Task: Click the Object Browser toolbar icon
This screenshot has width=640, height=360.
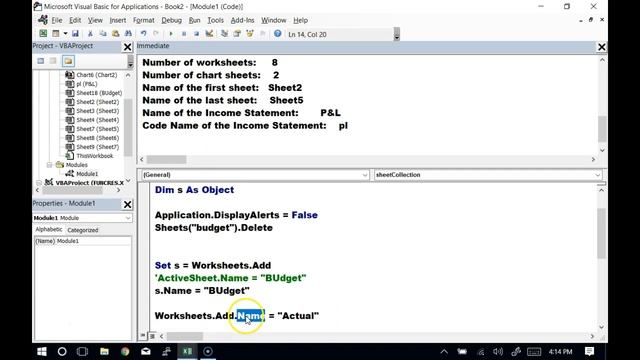Action: tap(250, 34)
